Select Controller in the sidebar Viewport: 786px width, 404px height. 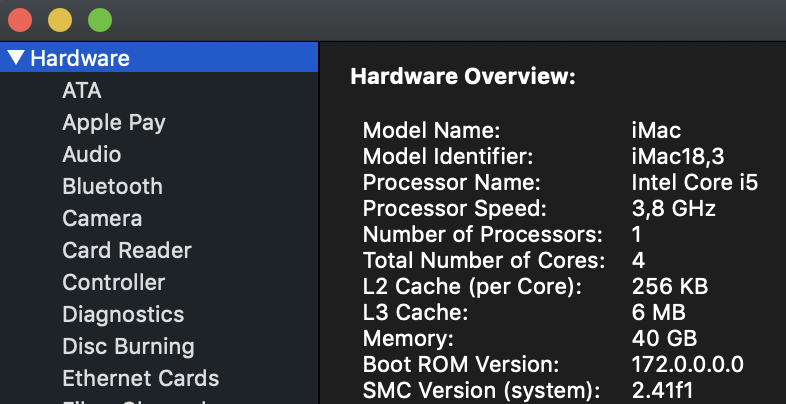[113, 282]
